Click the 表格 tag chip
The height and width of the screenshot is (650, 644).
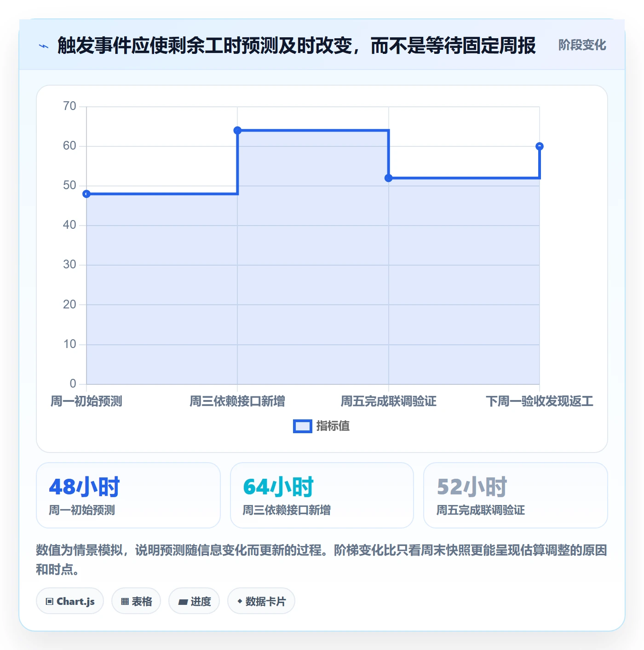tap(136, 601)
